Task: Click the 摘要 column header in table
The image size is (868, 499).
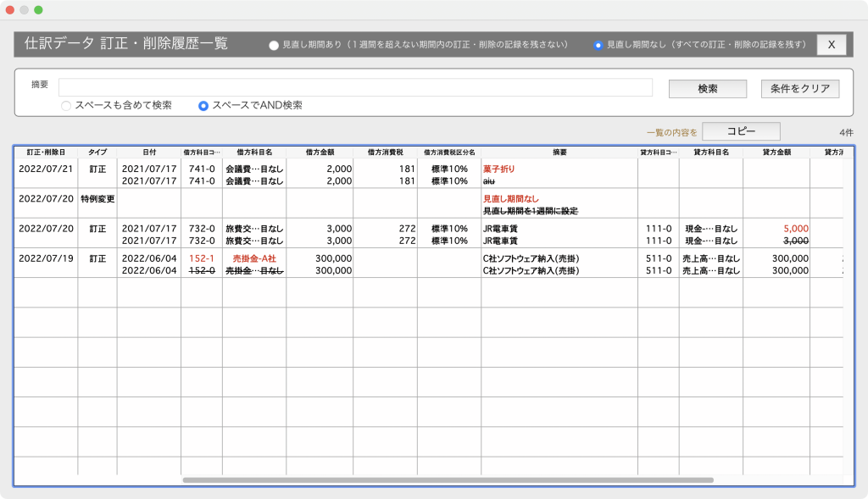Action: tap(559, 152)
